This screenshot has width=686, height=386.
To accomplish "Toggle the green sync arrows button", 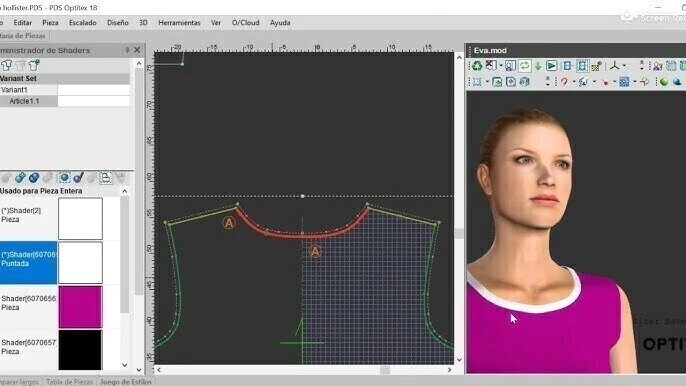I will pos(524,66).
